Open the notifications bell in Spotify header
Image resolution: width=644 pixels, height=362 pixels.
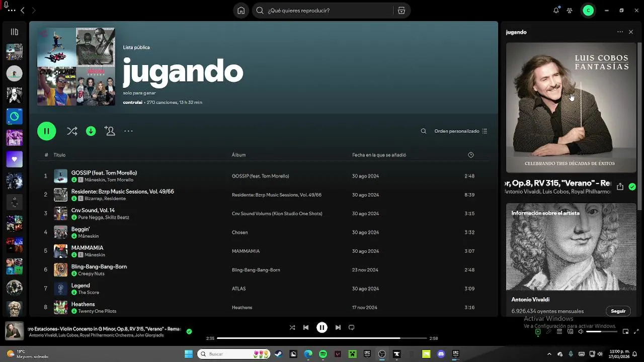[556, 11]
